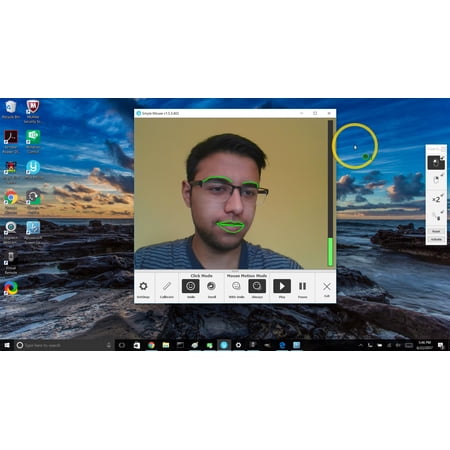
Task: Set mouse motion mode to Always
Action: coord(257,286)
